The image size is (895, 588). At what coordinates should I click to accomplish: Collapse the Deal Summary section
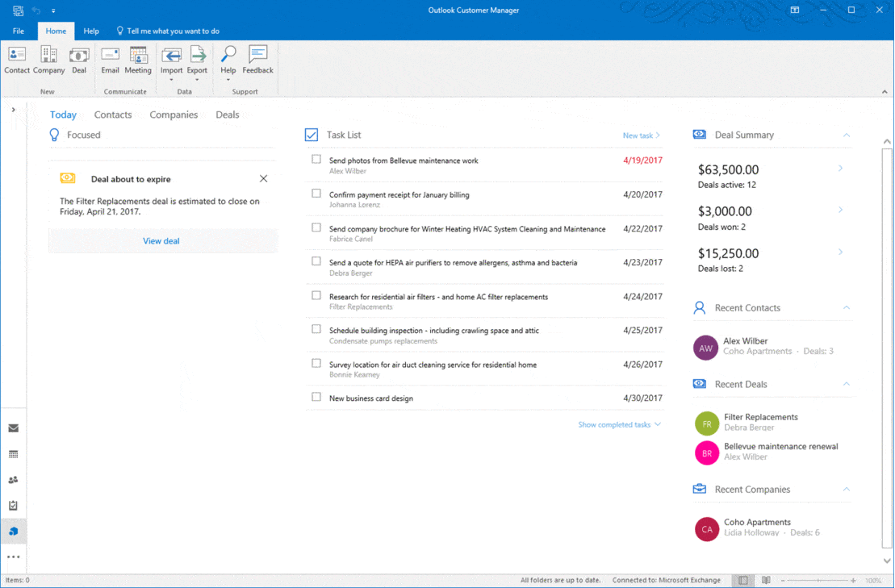[847, 136]
